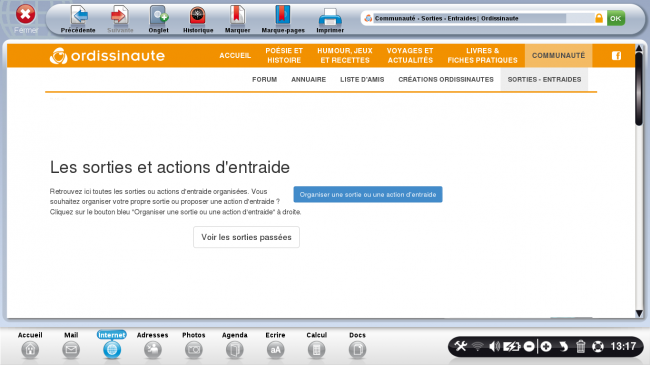Click Voir les sorties passées button
Image resolution: width=650 pixels, height=365 pixels.
click(246, 237)
